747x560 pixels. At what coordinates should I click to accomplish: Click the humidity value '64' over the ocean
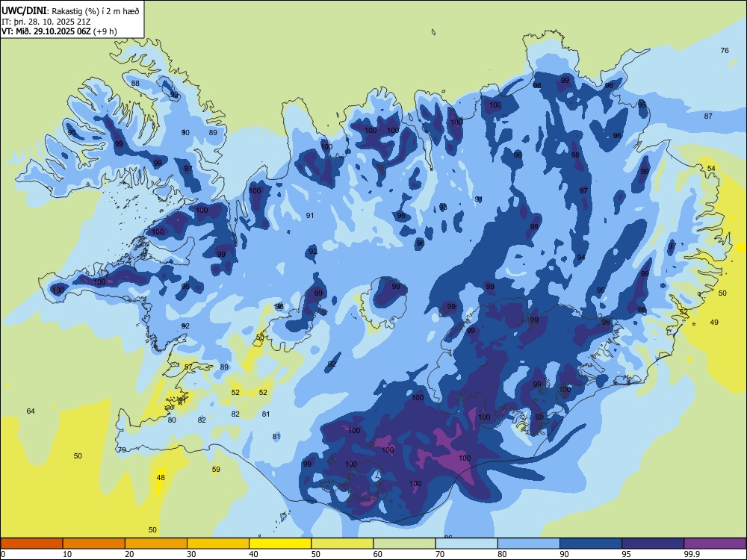pyautogui.click(x=31, y=411)
